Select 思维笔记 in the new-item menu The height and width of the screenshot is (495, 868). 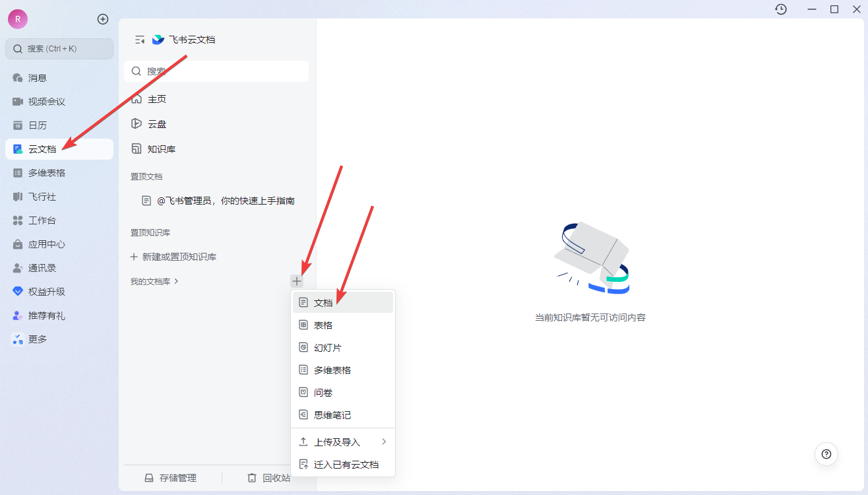[332, 414]
